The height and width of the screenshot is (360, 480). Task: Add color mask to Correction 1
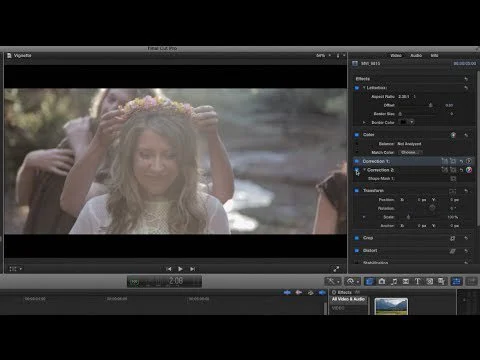point(444,161)
